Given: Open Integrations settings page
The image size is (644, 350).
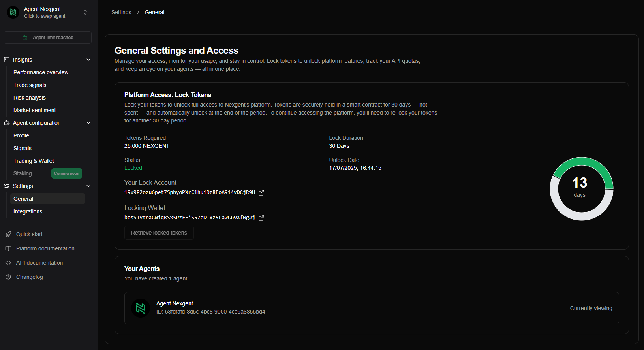Looking at the screenshot, I should click(28, 211).
